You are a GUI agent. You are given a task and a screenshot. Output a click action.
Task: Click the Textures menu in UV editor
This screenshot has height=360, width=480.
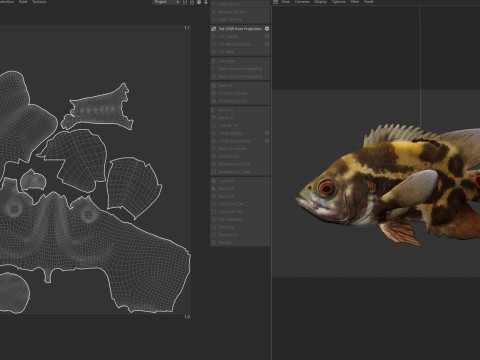pos(39,2)
